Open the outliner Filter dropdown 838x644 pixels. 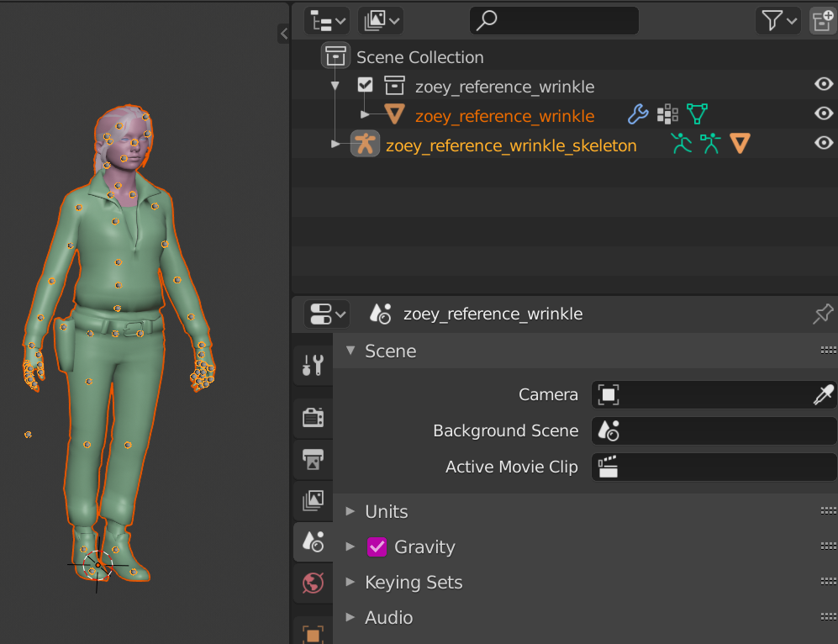[777, 20]
